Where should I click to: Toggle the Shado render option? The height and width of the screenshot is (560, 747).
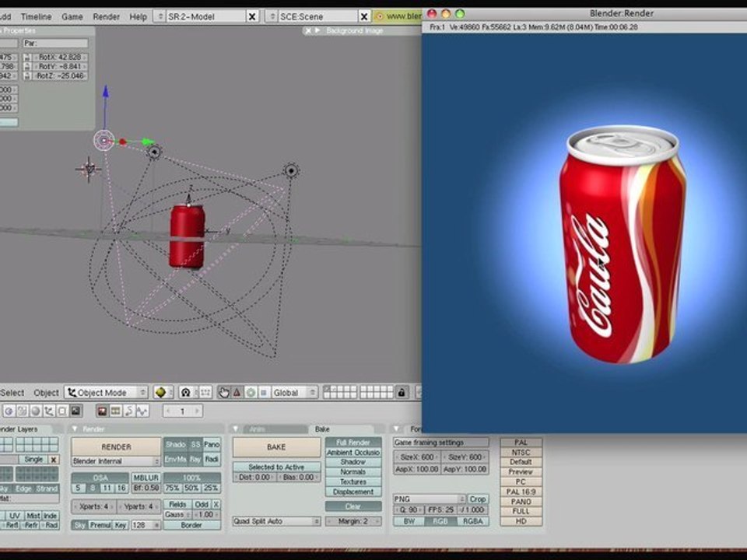(176, 444)
